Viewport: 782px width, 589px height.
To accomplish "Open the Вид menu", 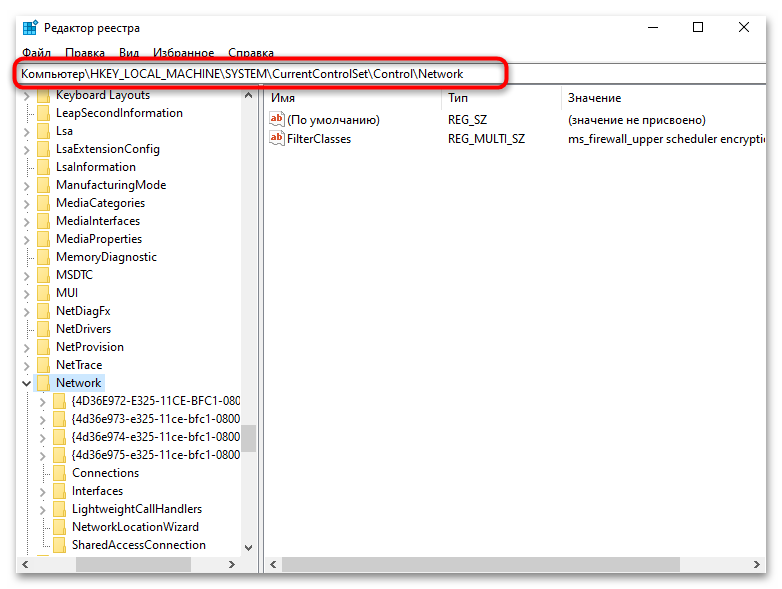I will 129,52.
